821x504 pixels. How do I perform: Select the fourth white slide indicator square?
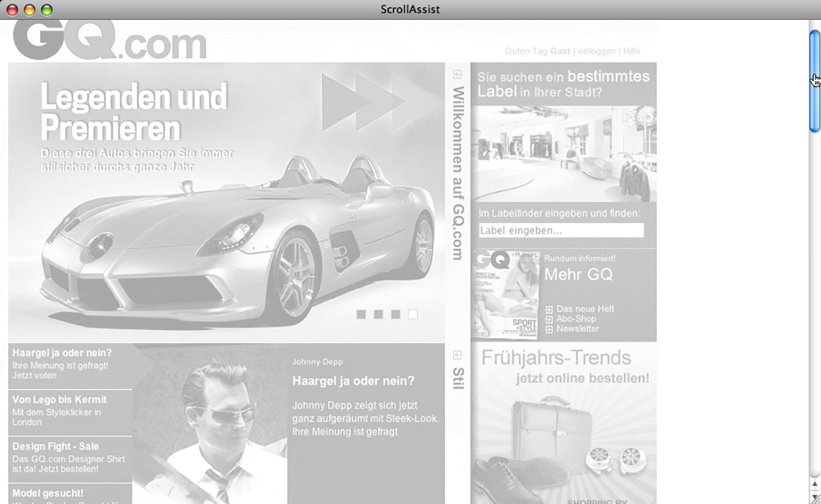point(413,315)
